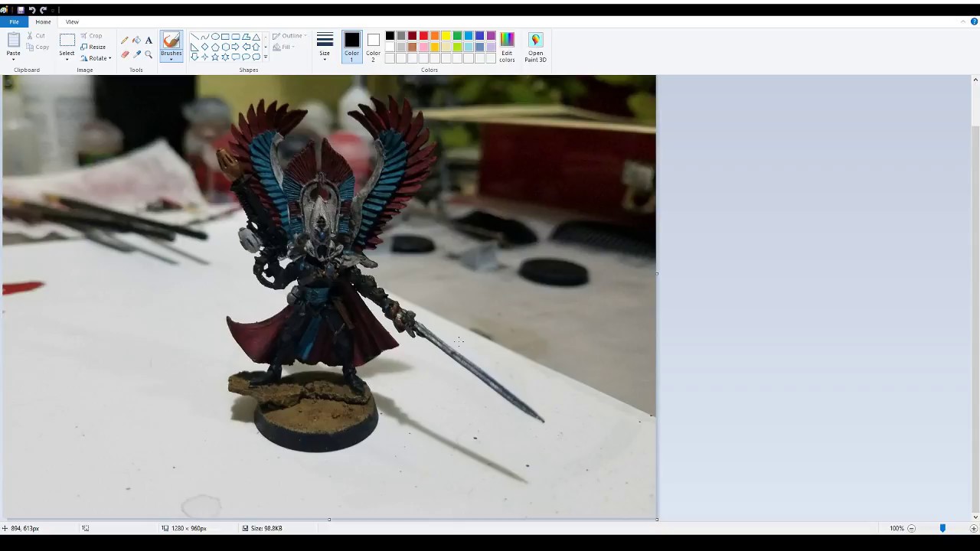Open the Brushes dropdown arrow
The image size is (980, 551).
[171, 59]
